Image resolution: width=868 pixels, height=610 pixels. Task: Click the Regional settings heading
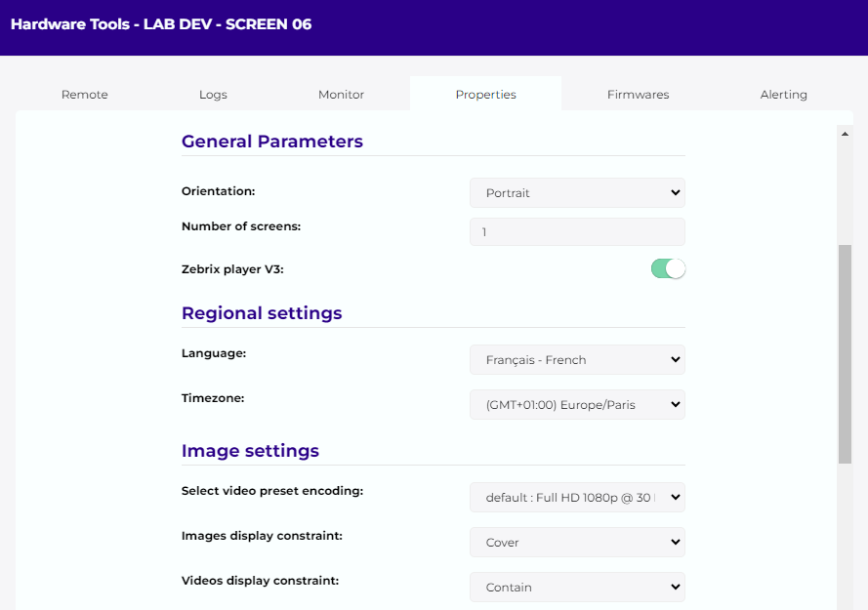click(x=262, y=313)
